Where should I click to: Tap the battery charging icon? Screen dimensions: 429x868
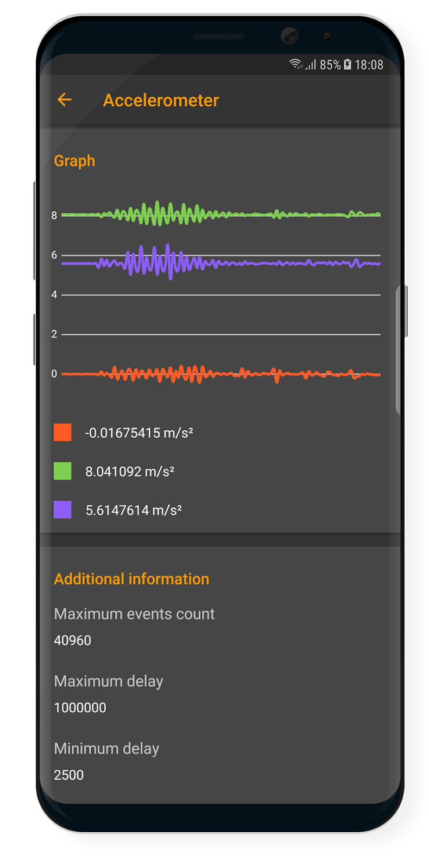[348, 65]
